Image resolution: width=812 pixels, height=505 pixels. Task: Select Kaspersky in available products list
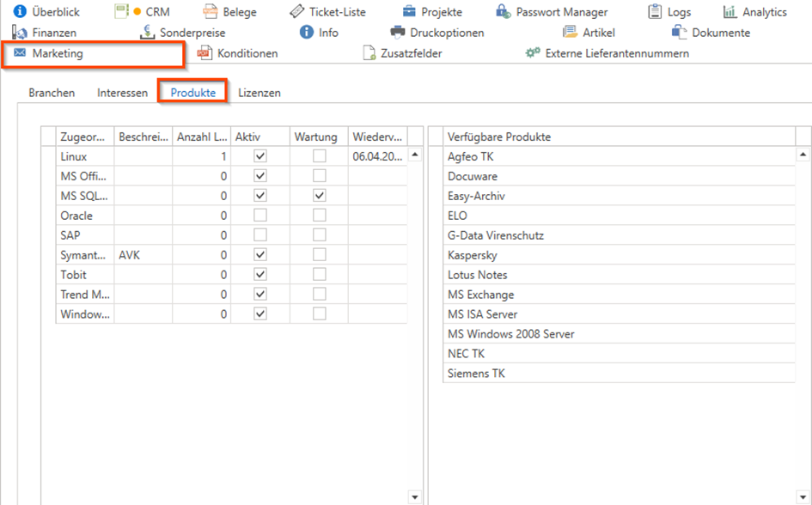pyautogui.click(x=472, y=255)
